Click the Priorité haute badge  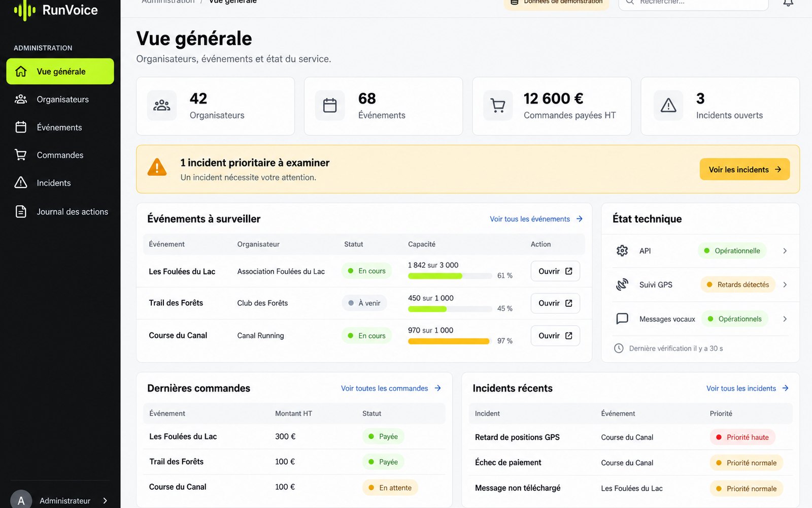pos(742,437)
